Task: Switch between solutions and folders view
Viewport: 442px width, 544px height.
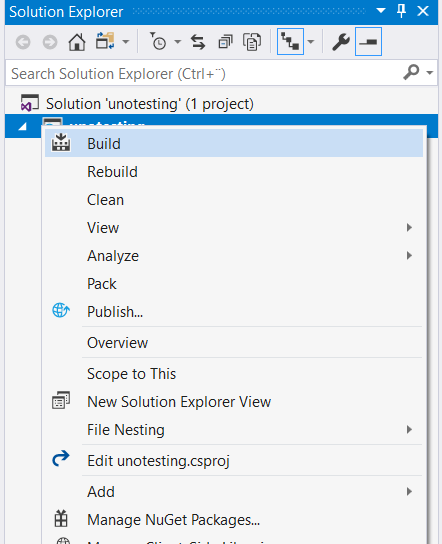Action: [105, 41]
